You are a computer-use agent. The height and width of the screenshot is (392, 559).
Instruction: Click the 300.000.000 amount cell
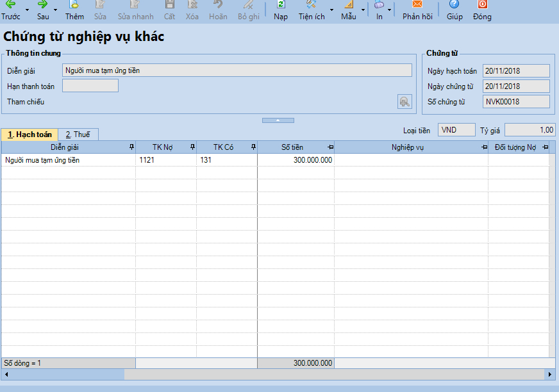tap(296, 160)
